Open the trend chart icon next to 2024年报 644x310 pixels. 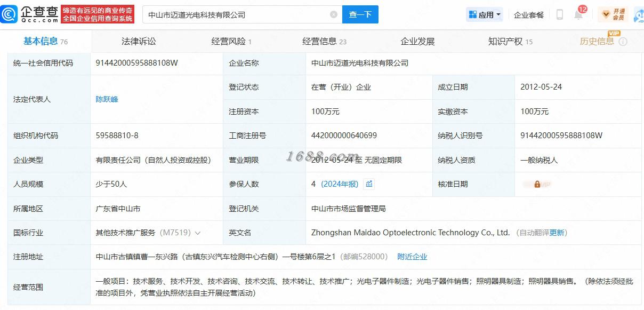(369, 184)
